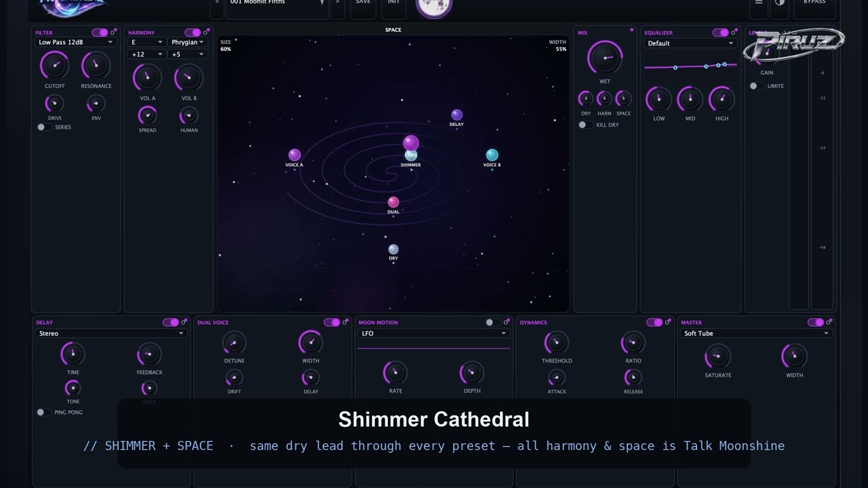868x488 pixels.
Task: Click the small icon beside the Filter toggle
Action: (x=114, y=32)
